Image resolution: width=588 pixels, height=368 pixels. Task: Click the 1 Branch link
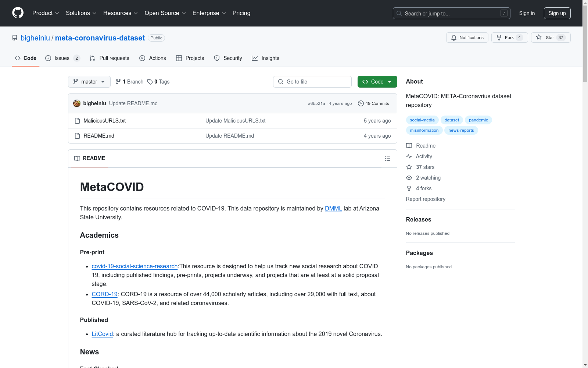point(129,82)
